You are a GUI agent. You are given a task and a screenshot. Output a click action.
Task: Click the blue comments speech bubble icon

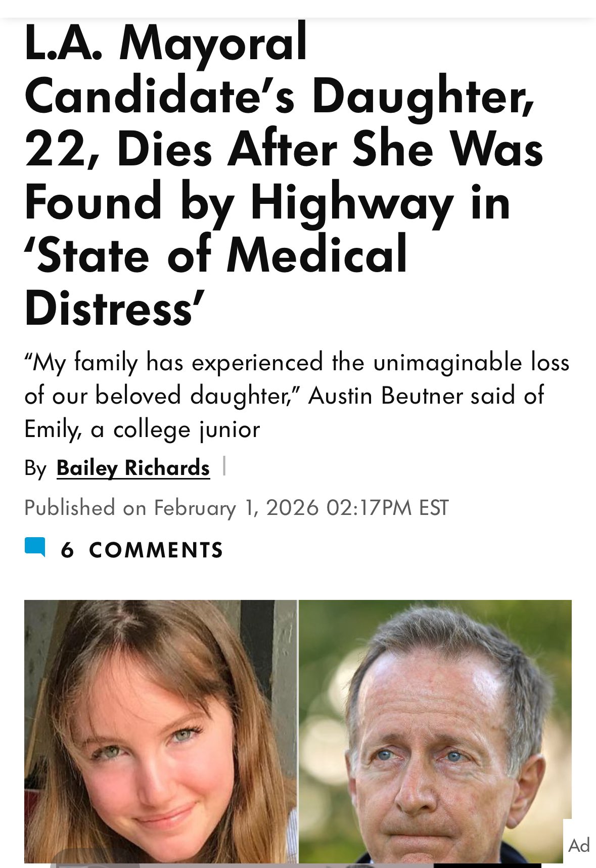[x=35, y=547]
